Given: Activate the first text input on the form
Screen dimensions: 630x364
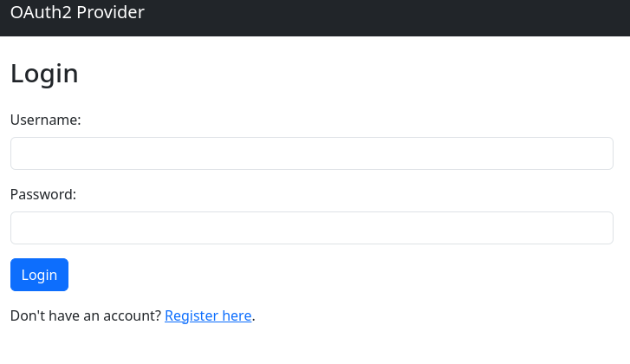Looking at the screenshot, I should coord(311,153).
